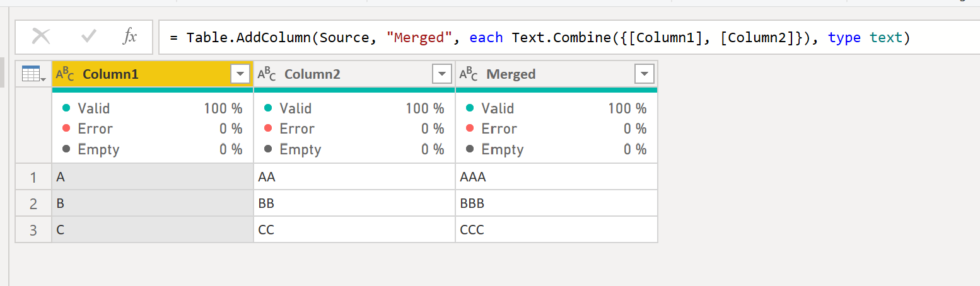Click the ABC data type icon for Column2
The width and height of the screenshot is (980, 286).
pos(267,74)
